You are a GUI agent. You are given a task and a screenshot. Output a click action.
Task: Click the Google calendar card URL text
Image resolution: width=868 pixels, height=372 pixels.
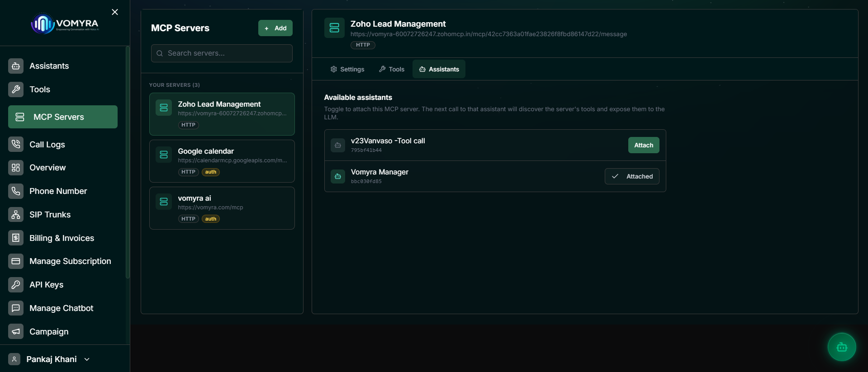click(232, 160)
